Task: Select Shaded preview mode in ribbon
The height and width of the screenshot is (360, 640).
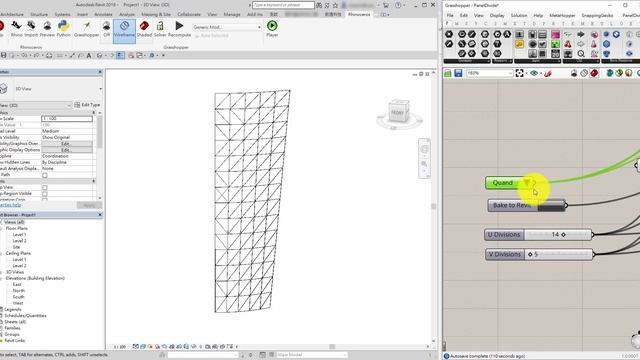Action: pos(144,29)
